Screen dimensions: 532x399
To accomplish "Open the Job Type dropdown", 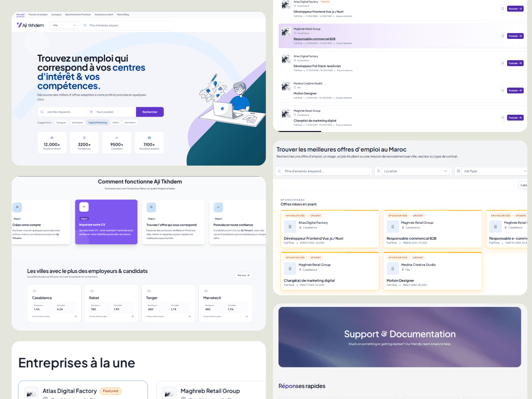I will point(494,171).
